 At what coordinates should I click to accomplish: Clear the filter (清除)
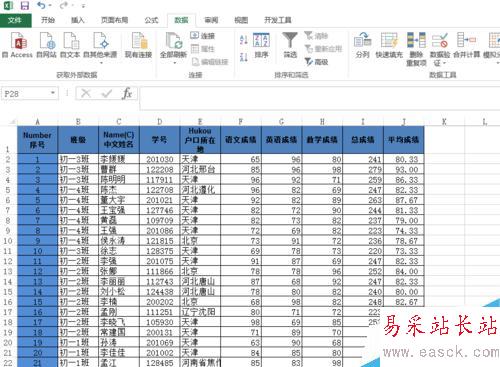[x=316, y=35]
